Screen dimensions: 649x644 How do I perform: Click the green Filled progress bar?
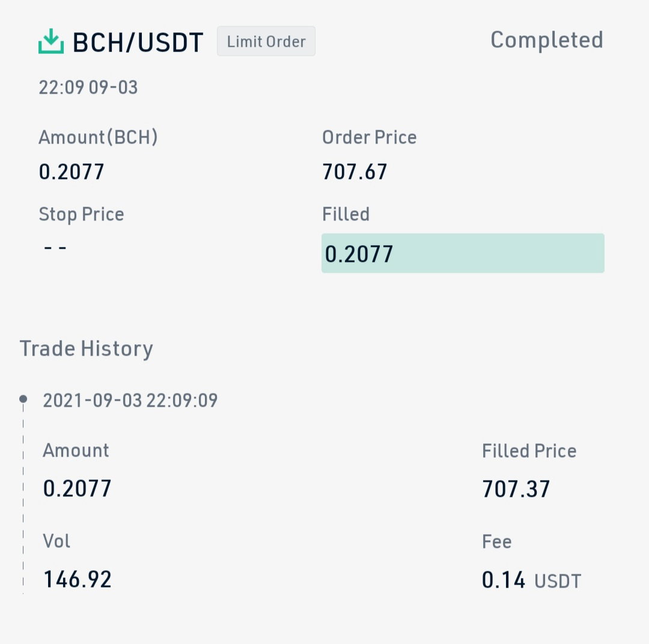tap(463, 253)
